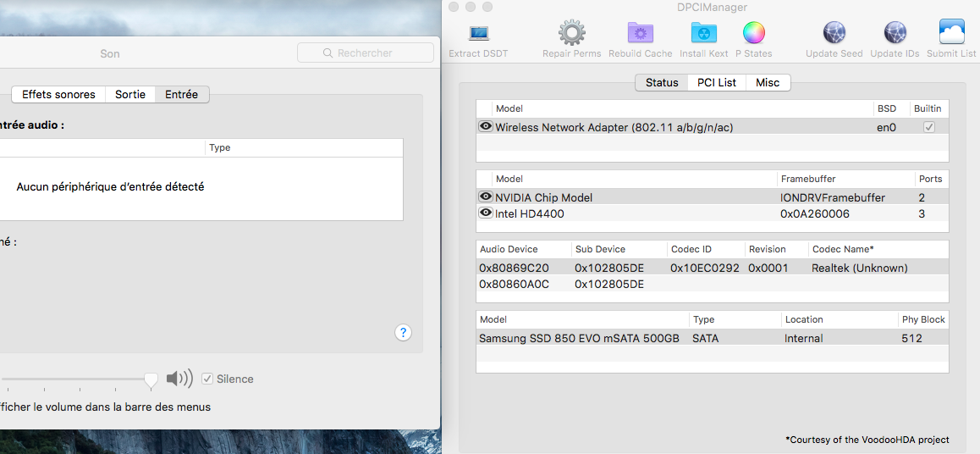Click the Rebuild Cache folder icon
The width and height of the screenshot is (980, 454).
coord(640,34)
